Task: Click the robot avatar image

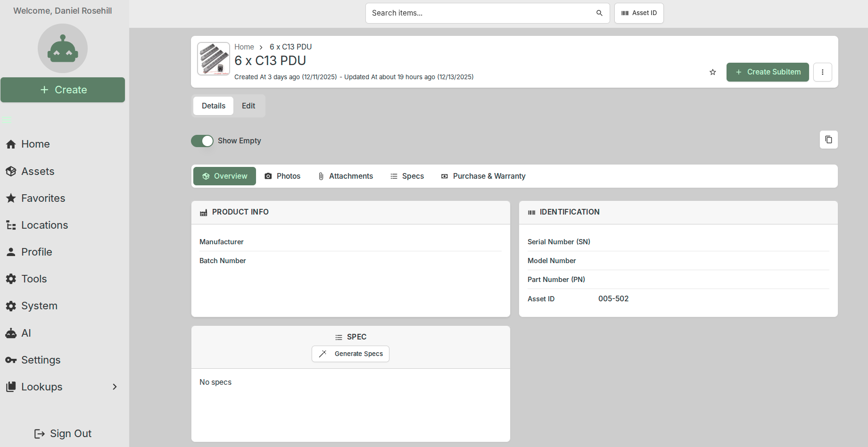Action: coord(63,49)
